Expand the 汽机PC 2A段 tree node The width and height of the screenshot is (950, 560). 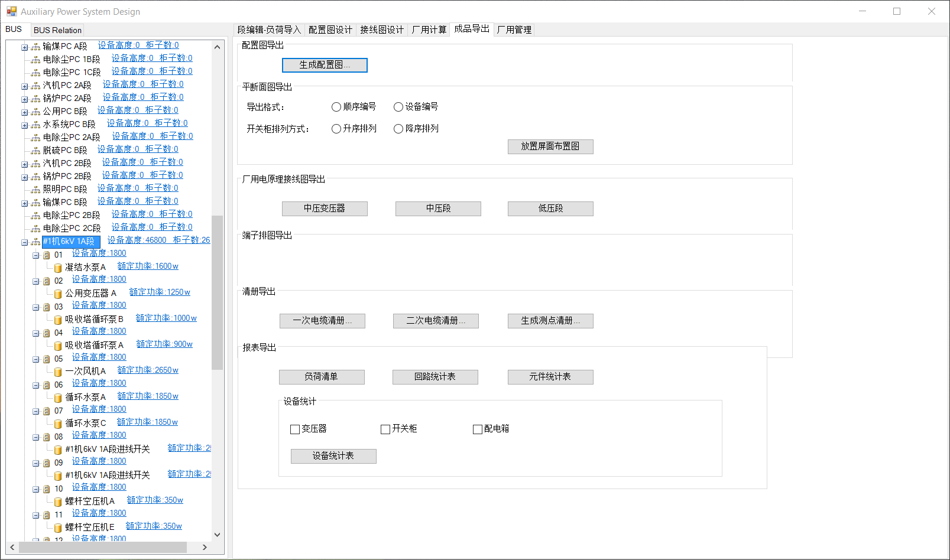point(25,86)
